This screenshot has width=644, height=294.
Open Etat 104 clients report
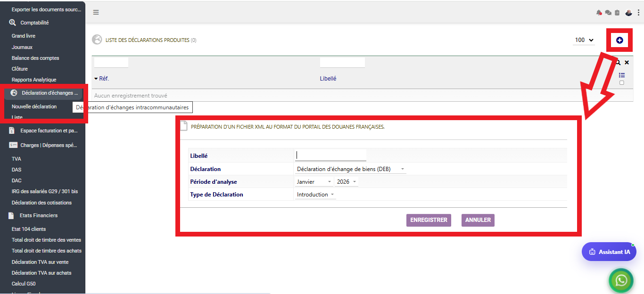coord(29,229)
